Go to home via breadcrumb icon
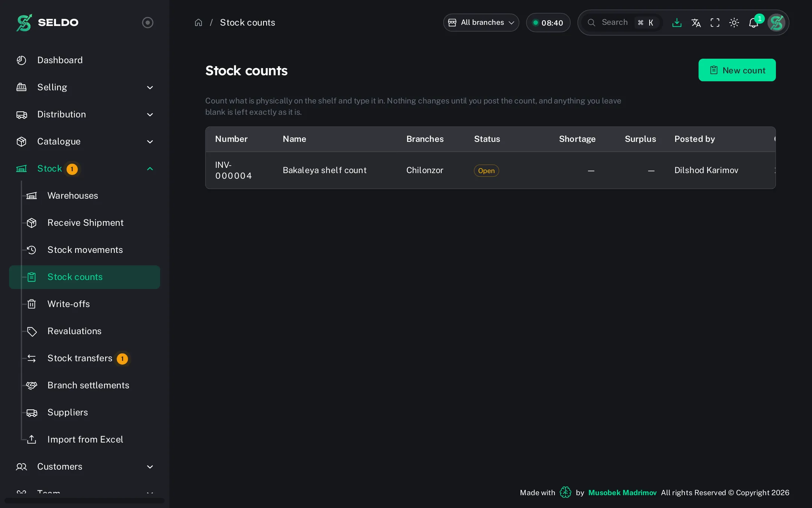 point(198,23)
